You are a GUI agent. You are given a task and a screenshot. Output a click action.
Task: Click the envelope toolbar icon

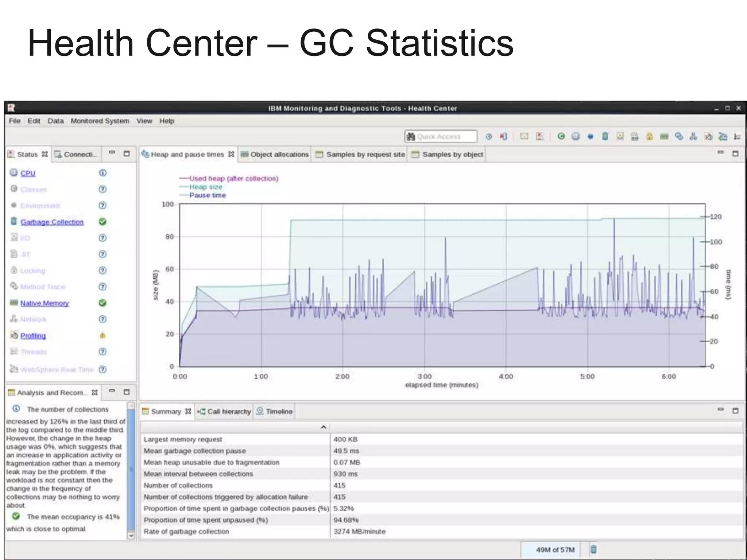tap(524, 136)
